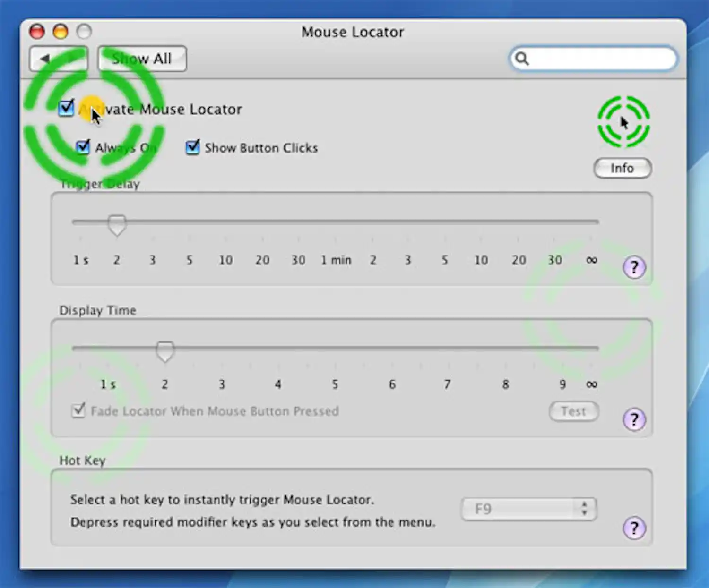709x588 pixels.
Task: Set Trigger Delay slider to 1 min
Action: 335,222
